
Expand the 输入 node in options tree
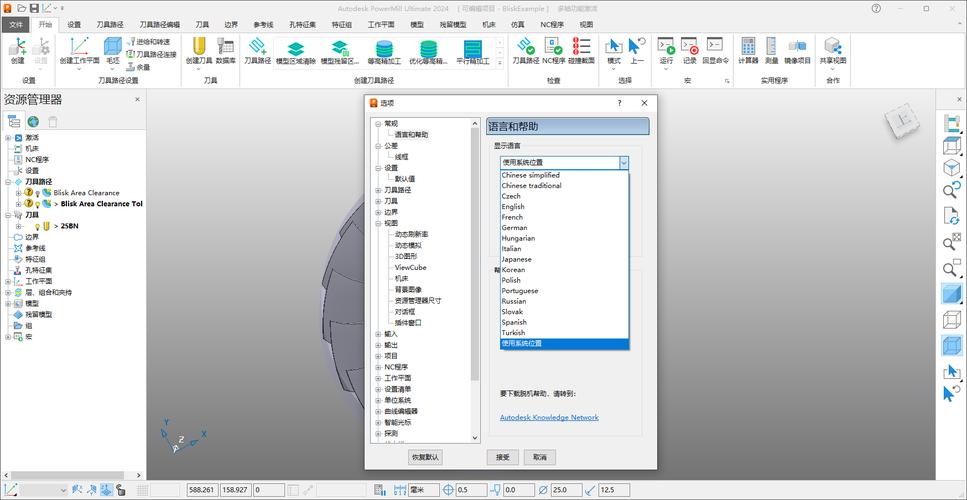[378, 334]
